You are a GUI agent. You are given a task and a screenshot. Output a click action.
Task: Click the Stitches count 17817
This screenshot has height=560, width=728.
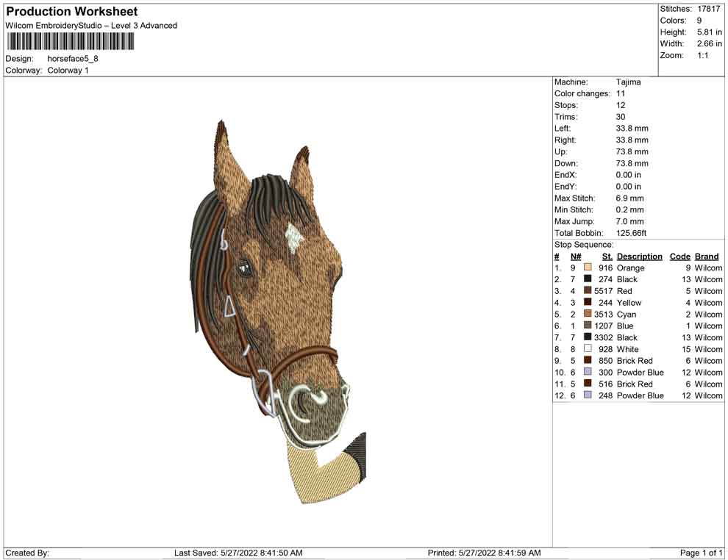tap(710, 9)
